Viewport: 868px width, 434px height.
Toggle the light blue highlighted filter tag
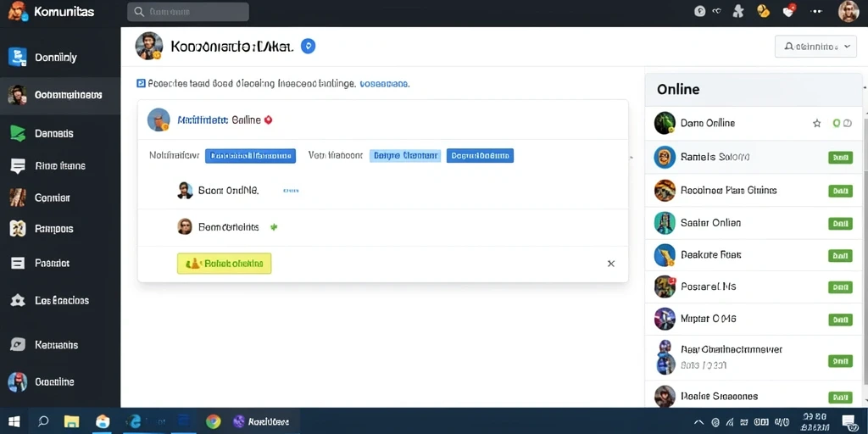(405, 156)
